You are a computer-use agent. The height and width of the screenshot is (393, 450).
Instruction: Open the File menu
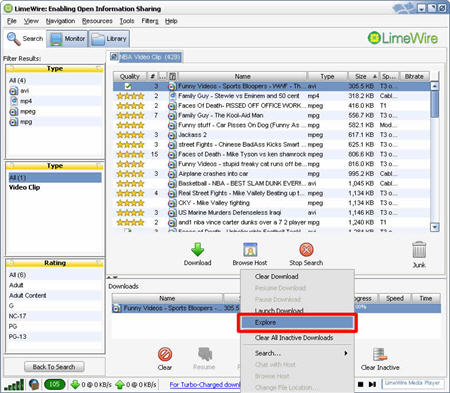click(12, 21)
